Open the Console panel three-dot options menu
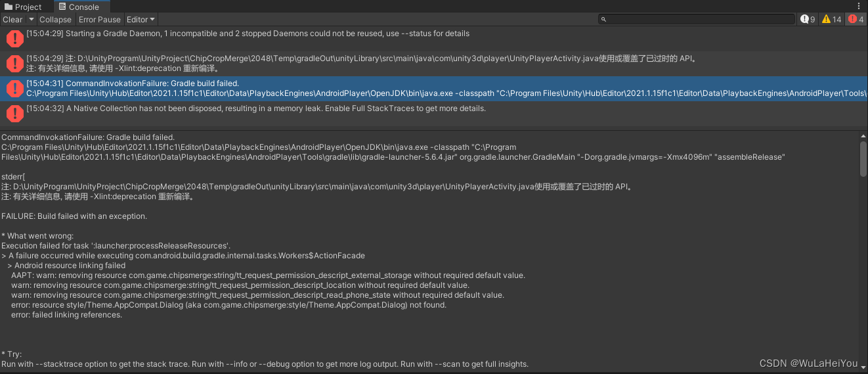The height and width of the screenshot is (374, 868). pyautogui.click(x=859, y=6)
